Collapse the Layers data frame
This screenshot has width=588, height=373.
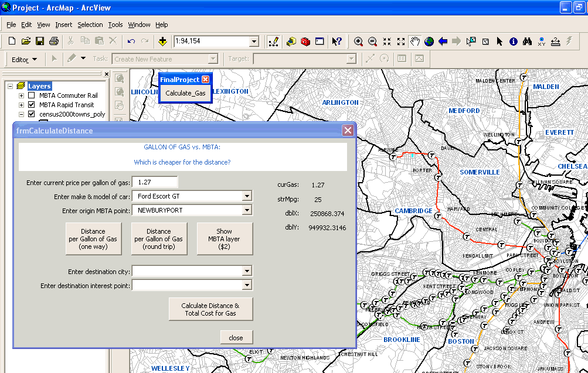(x=10, y=86)
